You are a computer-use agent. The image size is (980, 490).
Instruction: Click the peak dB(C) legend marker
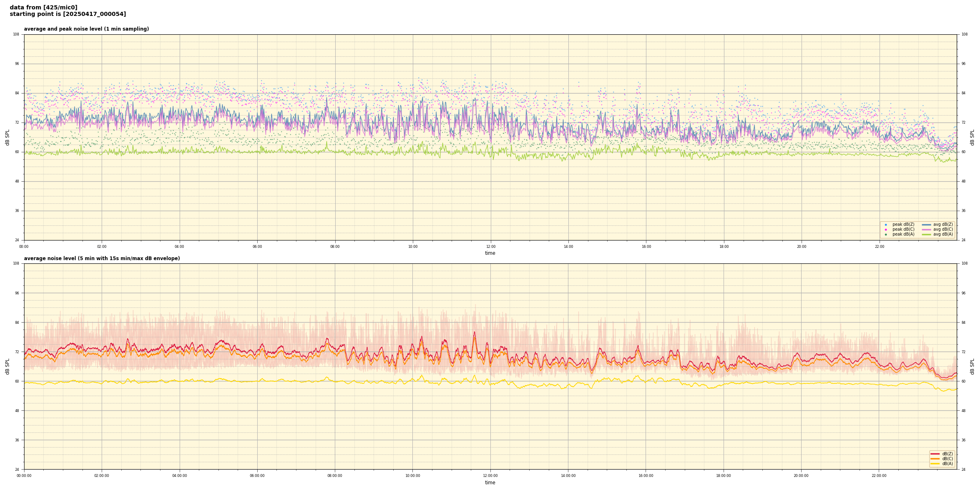886,229
